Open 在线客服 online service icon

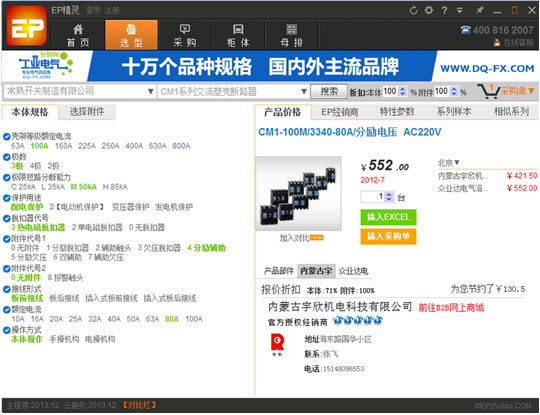(x=497, y=43)
